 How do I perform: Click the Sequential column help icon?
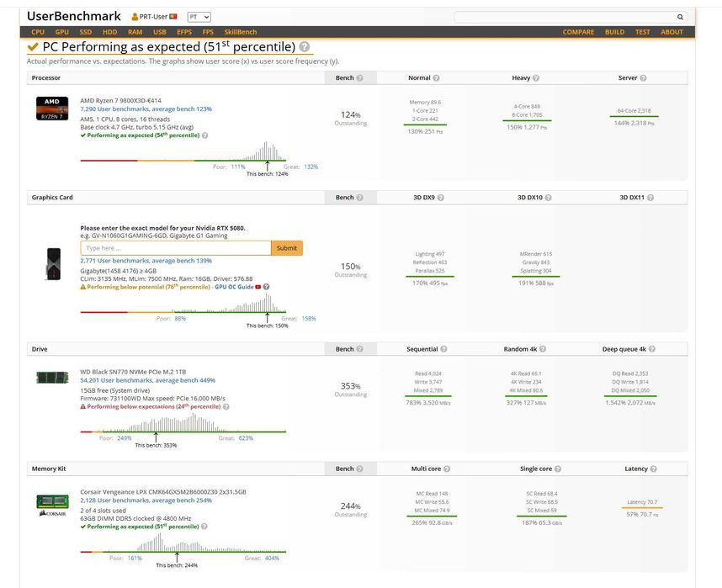[443, 349]
